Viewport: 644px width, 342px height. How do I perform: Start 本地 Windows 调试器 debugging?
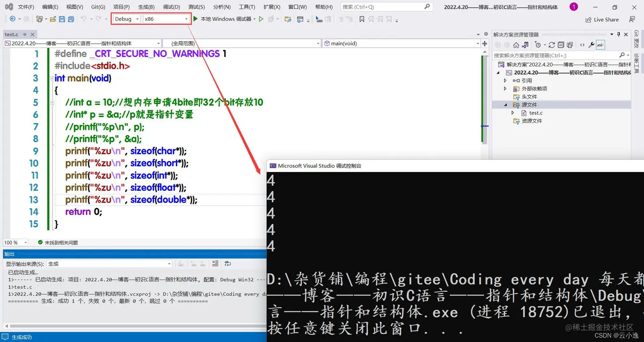(x=222, y=19)
